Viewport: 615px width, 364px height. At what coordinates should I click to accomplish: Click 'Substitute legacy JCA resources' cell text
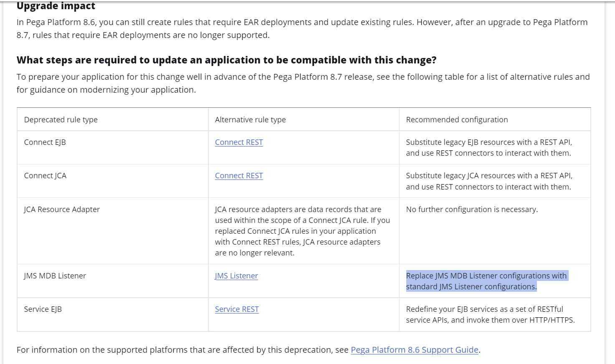coord(489,181)
